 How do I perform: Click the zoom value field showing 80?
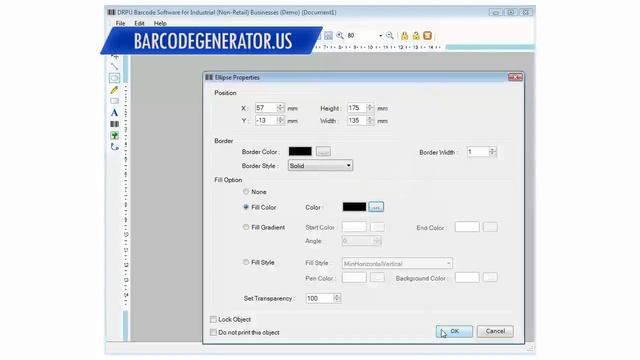point(362,36)
